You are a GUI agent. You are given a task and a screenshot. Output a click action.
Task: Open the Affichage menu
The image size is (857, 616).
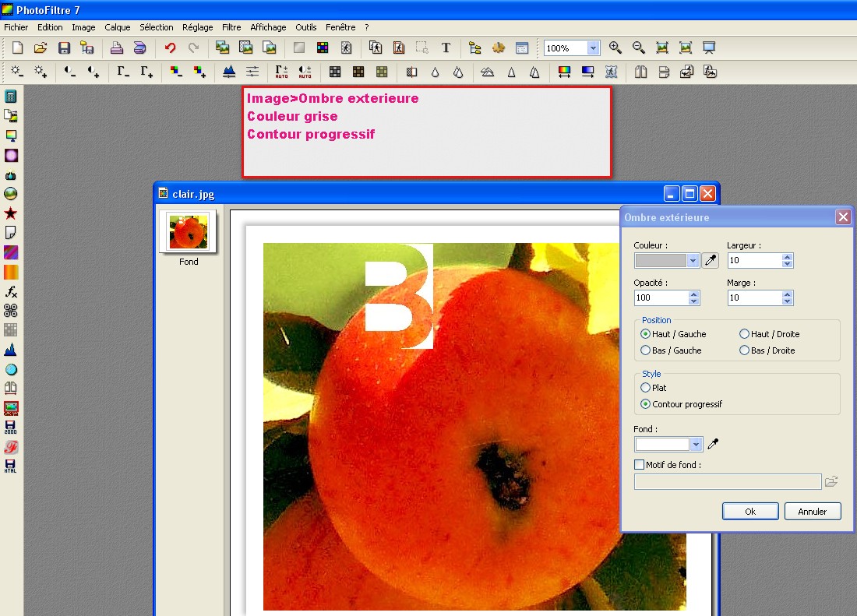[x=268, y=27]
